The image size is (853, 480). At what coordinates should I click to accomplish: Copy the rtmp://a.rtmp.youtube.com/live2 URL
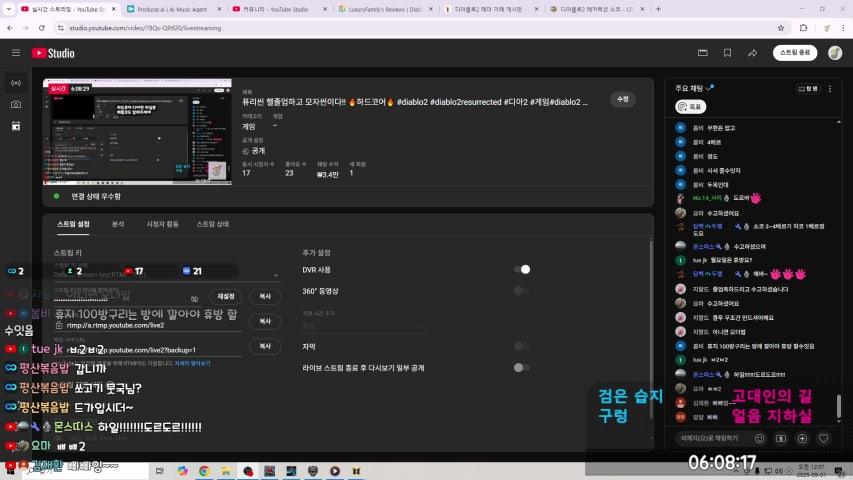[x=265, y=321]
